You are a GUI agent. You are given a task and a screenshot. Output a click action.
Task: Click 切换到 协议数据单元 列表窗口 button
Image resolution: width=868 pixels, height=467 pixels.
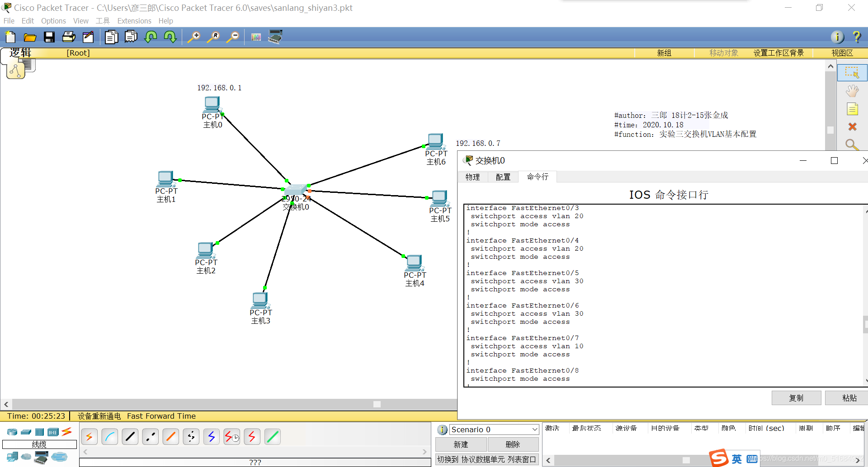[x=487, y=459]
